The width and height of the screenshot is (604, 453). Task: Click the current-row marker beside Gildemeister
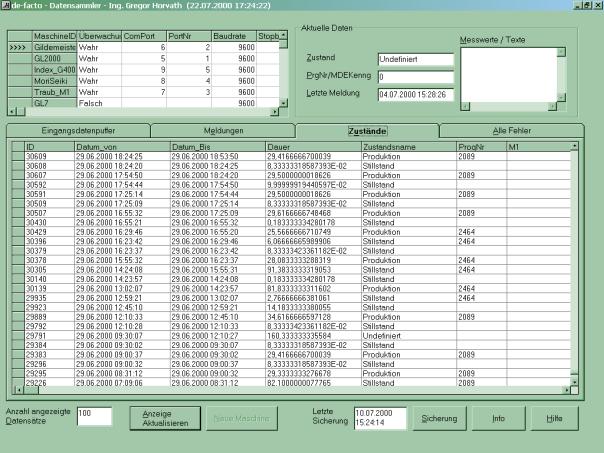(17, 47)
